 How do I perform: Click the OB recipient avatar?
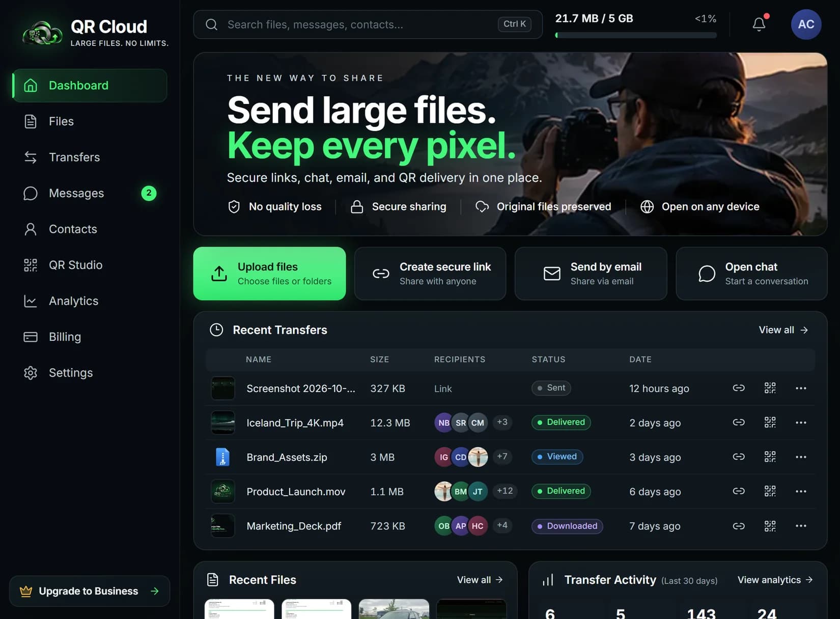point(444,526)
